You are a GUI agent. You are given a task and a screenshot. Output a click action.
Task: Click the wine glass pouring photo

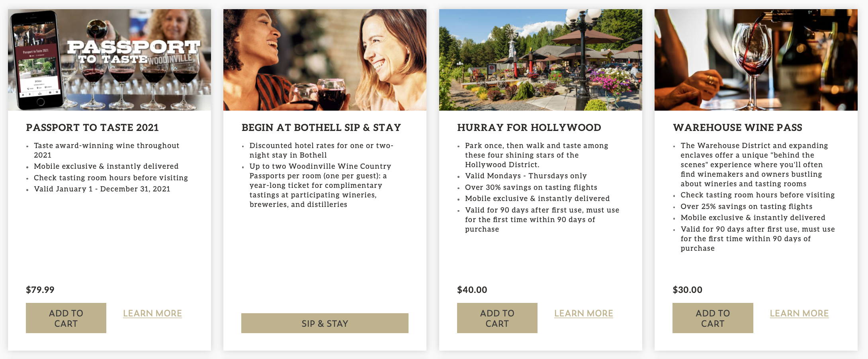[x=756, y=60]
